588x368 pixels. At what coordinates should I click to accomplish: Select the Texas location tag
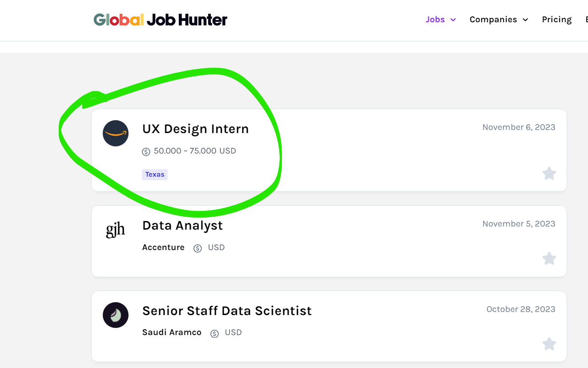click(155, 174)
